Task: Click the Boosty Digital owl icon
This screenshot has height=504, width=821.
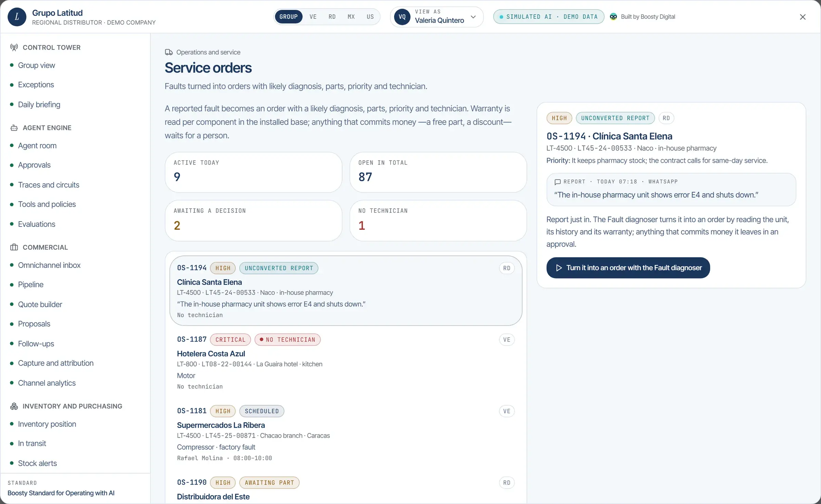Action: (613, 17)
